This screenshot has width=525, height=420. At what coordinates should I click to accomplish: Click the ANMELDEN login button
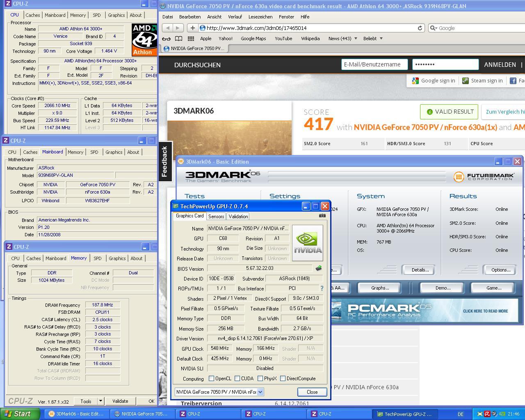coord(500,65)
